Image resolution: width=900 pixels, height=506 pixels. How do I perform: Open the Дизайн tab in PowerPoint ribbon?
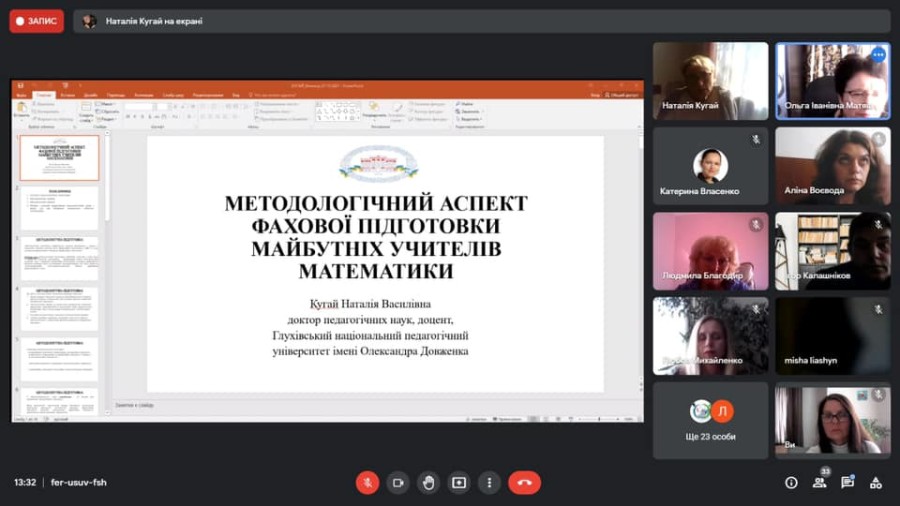coord(91,95)
